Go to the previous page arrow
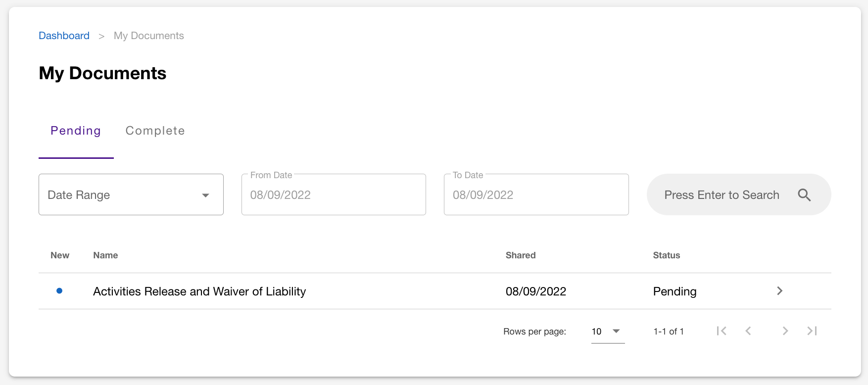 (748, 331)
